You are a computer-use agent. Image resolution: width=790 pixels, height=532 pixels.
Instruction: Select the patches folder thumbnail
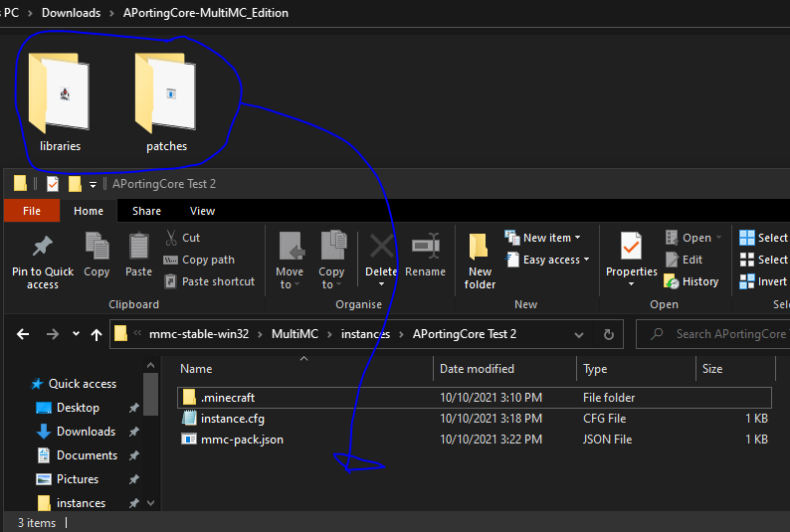(166, 93)
